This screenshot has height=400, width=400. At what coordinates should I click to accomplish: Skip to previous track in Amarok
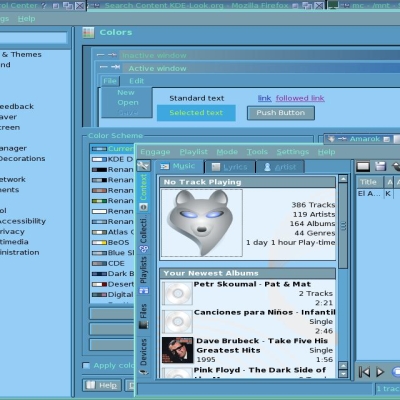[x=364, y=372]
